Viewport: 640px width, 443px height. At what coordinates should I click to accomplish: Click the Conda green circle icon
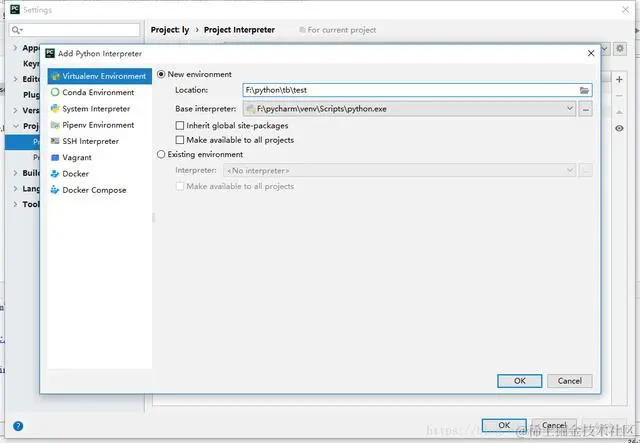pyautogui.click(x=55, y=92)
